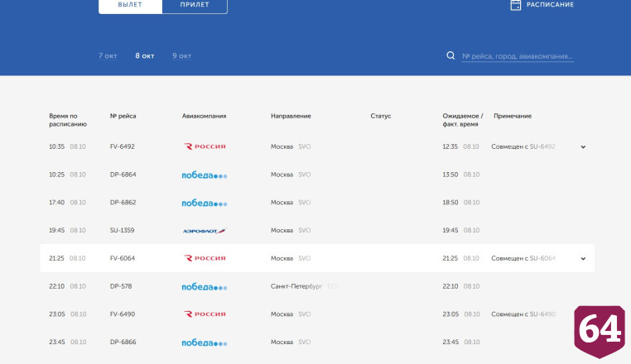
Task: Expand the FV-6492 row chevron
Action: (x=583, y=146)
